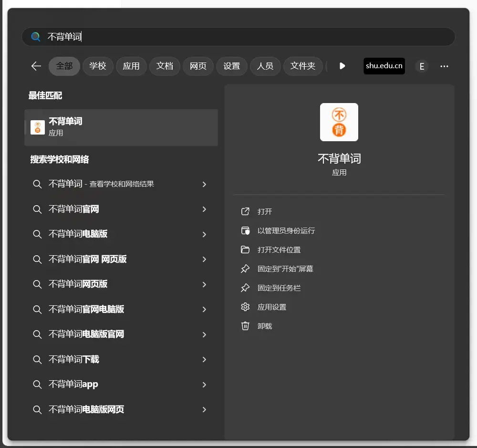
Task: Click the open-external icon beside 打开
Action: point(245,211)
